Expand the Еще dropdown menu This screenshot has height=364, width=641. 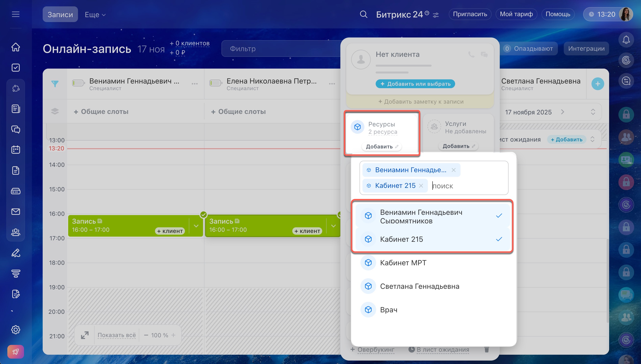[x=95, y=14]
